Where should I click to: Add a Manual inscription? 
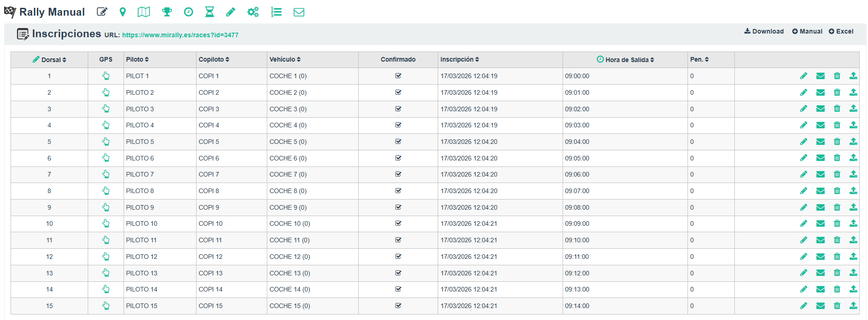coord(807,31)
